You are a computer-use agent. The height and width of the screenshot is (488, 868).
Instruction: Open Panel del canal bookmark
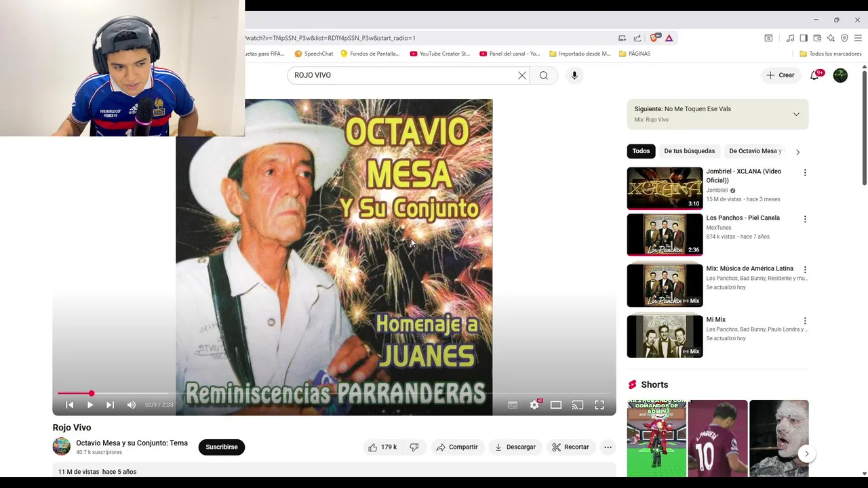point(510,54)
